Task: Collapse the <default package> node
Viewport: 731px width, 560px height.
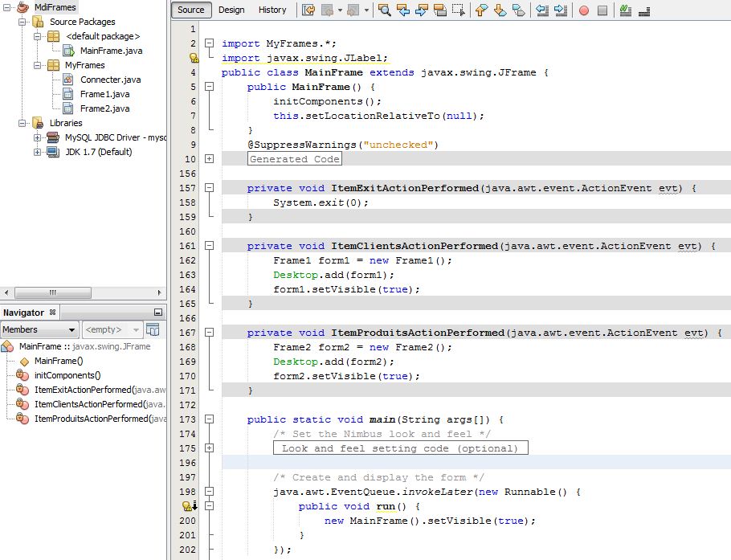Action: [x=37, y=36]
